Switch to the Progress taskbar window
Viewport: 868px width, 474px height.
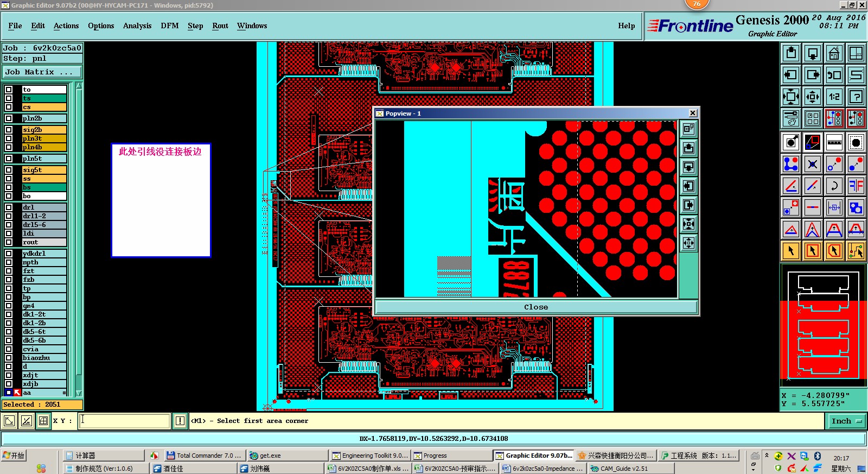coord(451,456)
